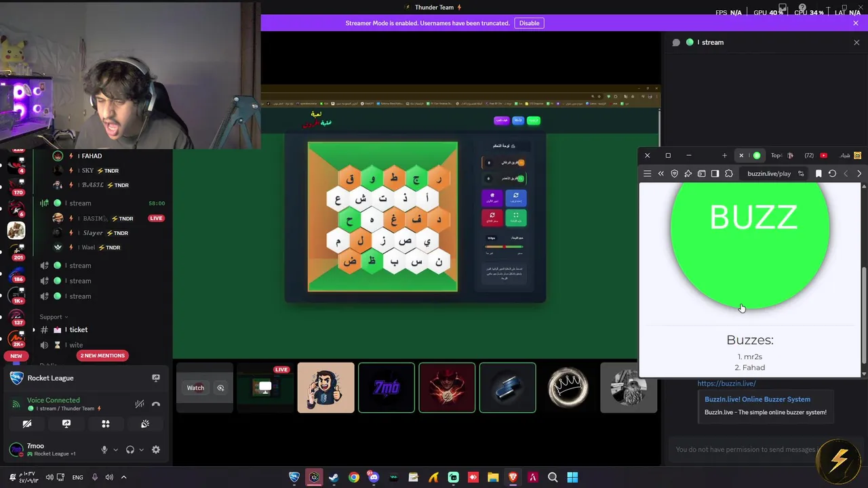Click the orange hexagon with letter ق
The image size is (868, 488).
tap(350, 180)
